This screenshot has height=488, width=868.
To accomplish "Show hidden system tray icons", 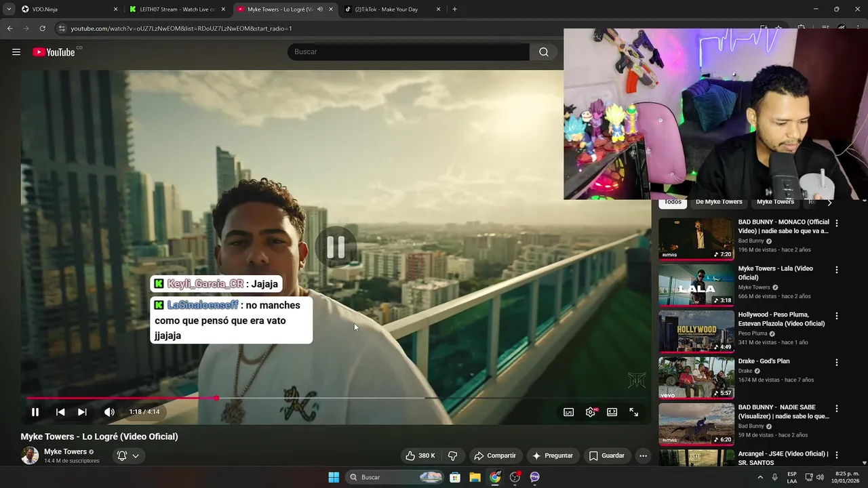I will click(x=759, y=477).
